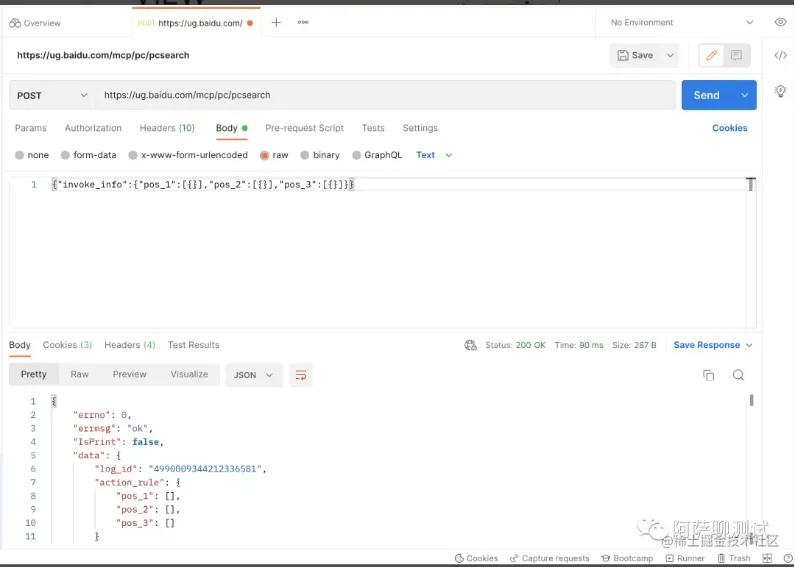Open the Overview tab
This screenshot has width=795, height=567.
coord(35,23)
